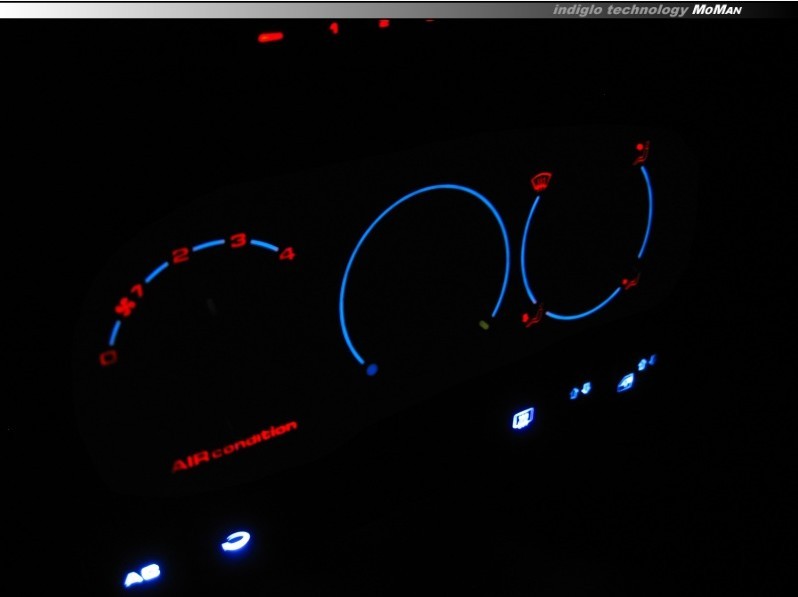Tap the red AIRcondition label
The width and height of the screenshot is (798, 597).
coord(234,446)
